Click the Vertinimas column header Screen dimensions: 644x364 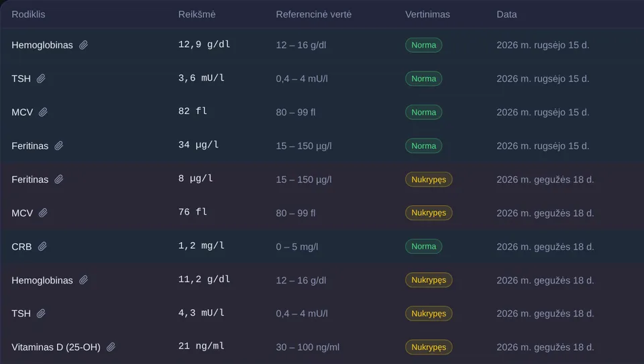point(427,14)
